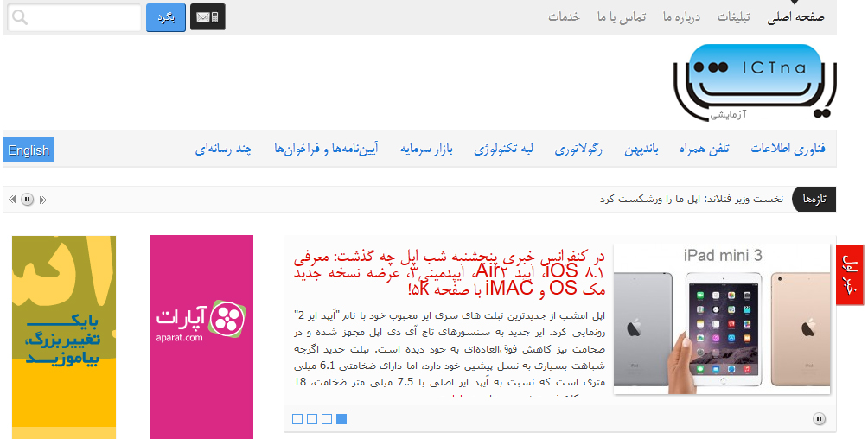Click the search text input field
The image size is (868, 439).
point(74,17)
